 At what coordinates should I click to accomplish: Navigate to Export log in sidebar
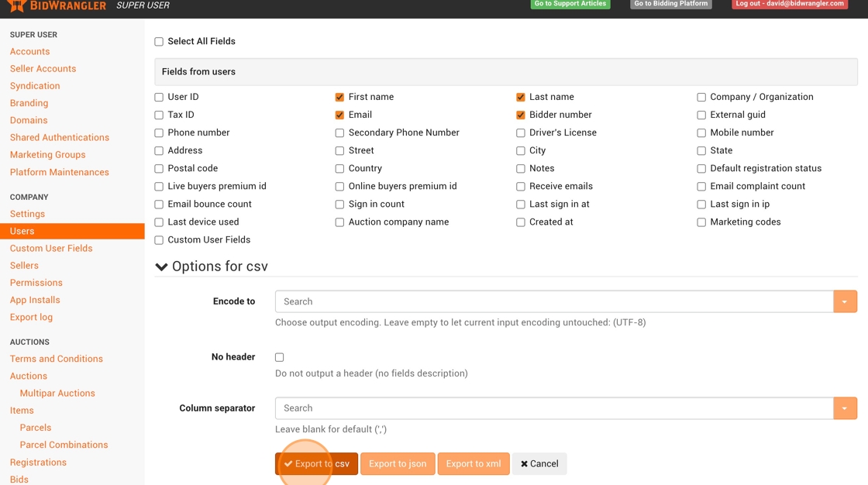click(31, 317)
